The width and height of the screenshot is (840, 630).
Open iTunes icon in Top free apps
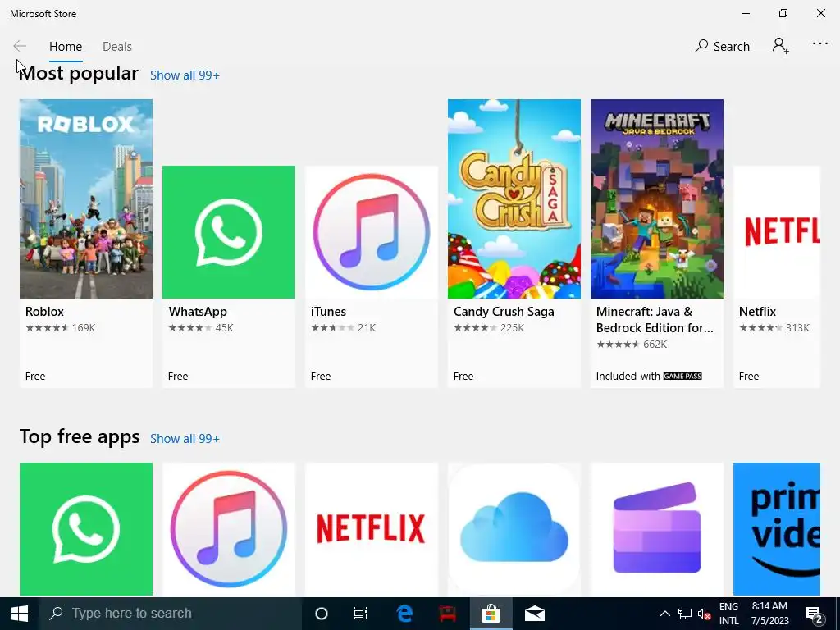(229, 529)
